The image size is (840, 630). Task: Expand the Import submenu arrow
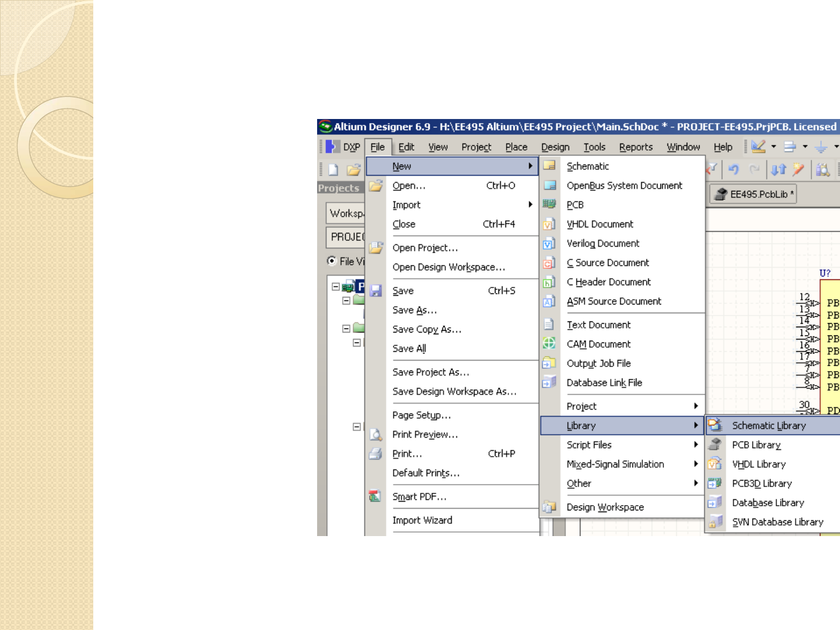point(530,205)
